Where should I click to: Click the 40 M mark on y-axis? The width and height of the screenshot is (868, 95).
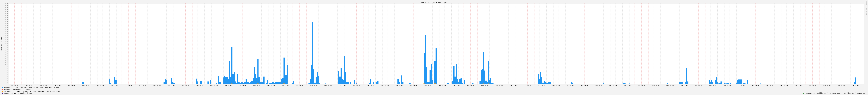tap(6, 4)
